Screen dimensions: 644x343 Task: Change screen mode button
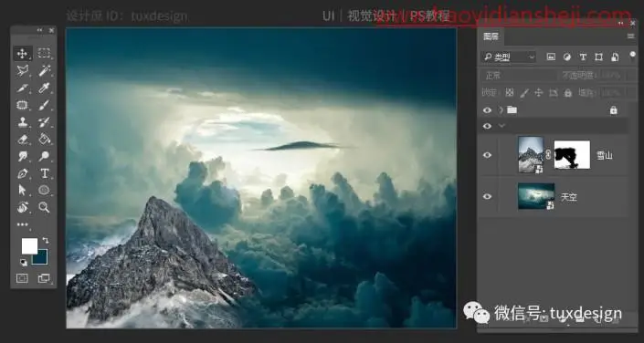[x=44, y=278]
